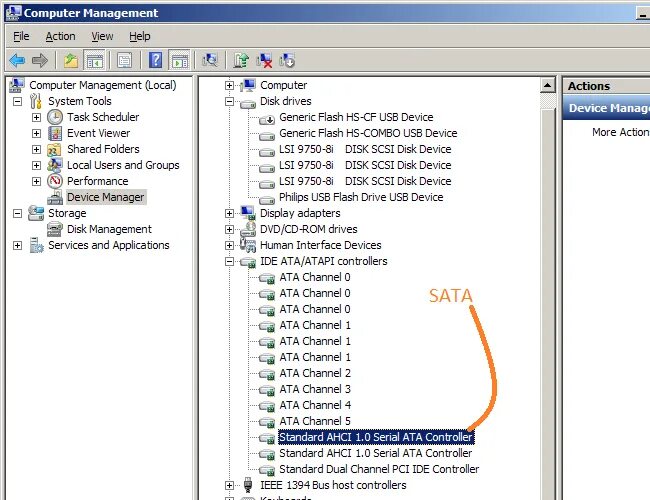Expand the Computer device category
Image resolution: width=650 pixels, height=500 pixels.
point(229,85)
